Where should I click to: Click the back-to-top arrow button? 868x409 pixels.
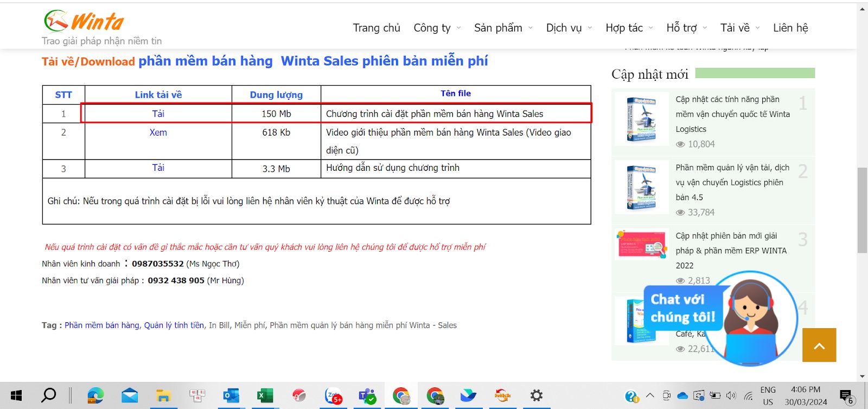coord(819,345)
